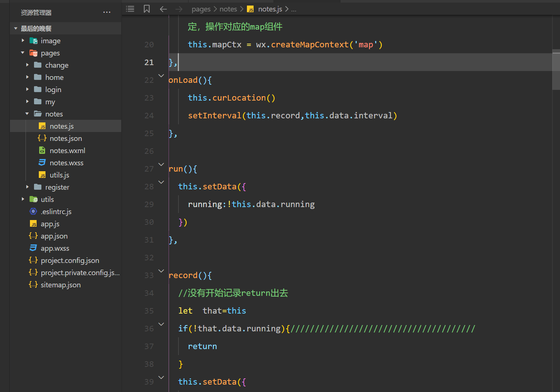Image resolution: width=560 pixels, height=392 pixels.
Task: Expand the utils folder arrow
Action: pyautogui.click(x=23, y=199)
